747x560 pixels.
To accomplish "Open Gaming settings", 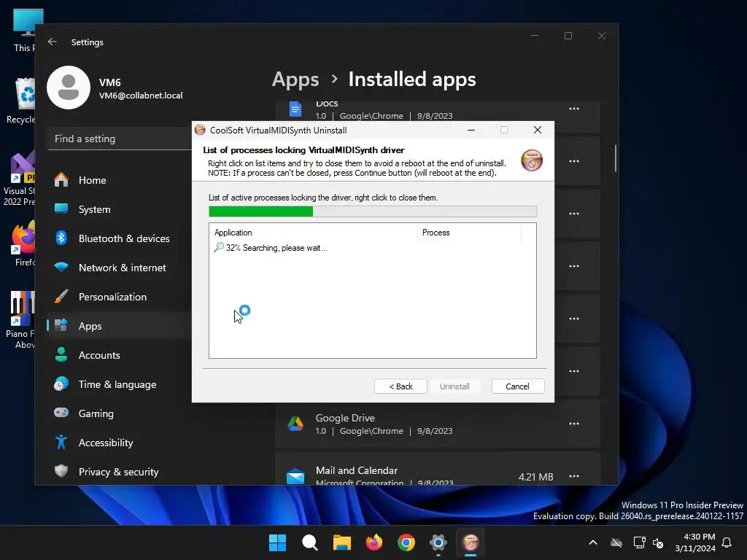I will [x=119, y=413].
